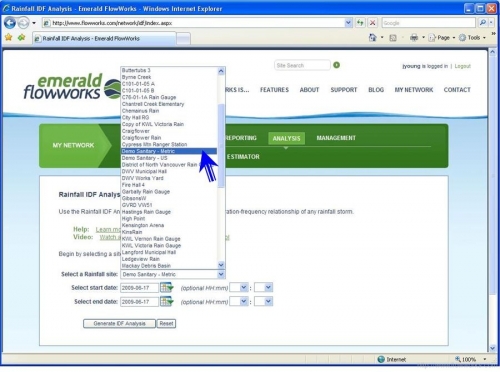Open the ABOUT navigation item
This screenshot has height=372, width=500.
tap(309, 90)
